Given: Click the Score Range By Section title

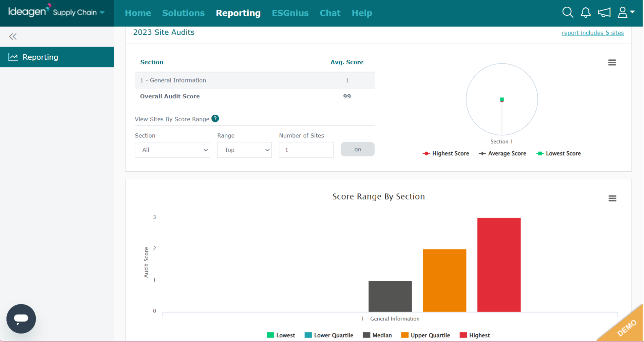Looking at the screenshot, I should pos(378,196).
